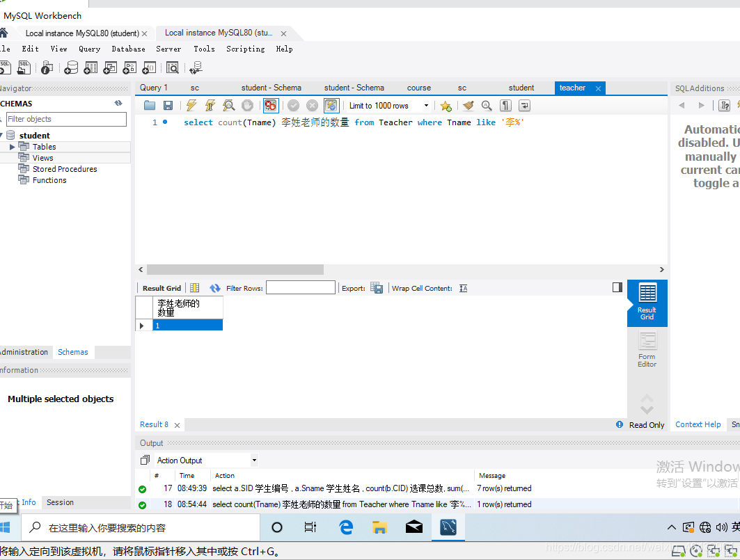The height and width of the screenshot is (560, 740).
Task: Expand more result views chevron below Form Editor
Action: tap(647, 410)
